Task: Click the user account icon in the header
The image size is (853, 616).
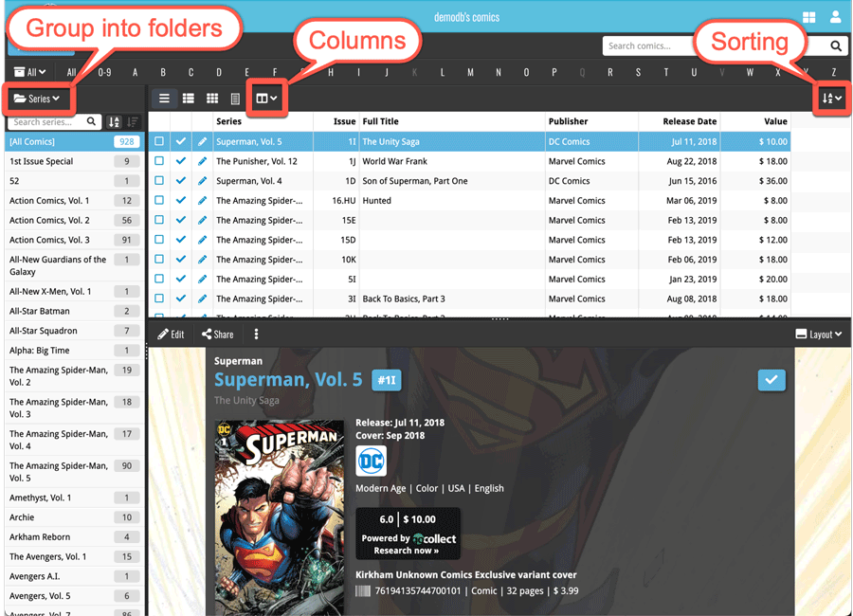Action: coord(836,16)
